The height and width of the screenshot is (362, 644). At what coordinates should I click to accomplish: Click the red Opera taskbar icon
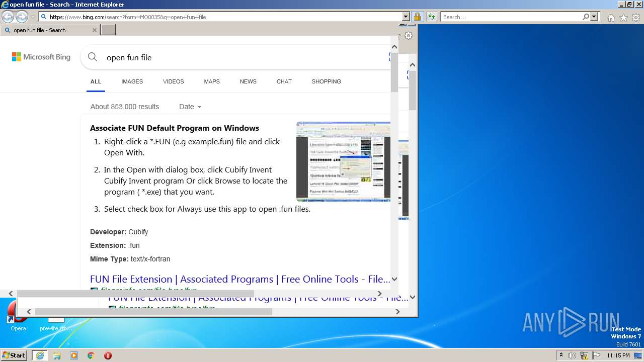[108, 355]
